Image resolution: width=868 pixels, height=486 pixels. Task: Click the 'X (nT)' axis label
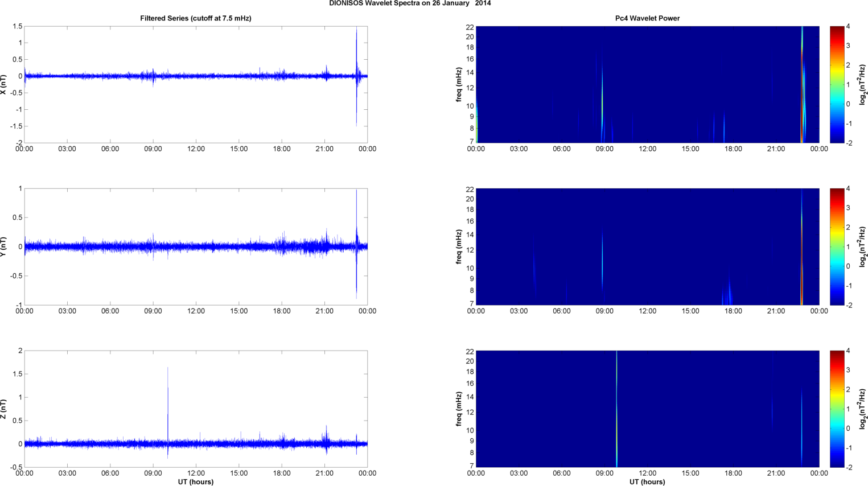4,84
